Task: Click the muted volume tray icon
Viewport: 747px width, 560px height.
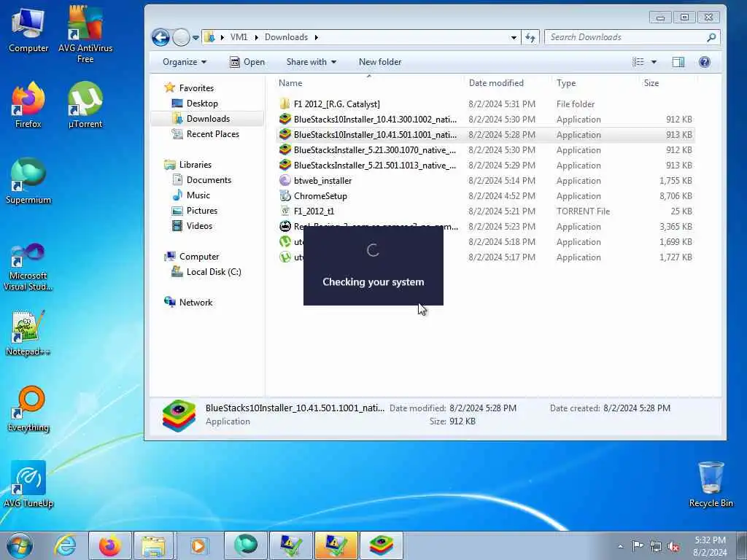Action: pos(673,545)
